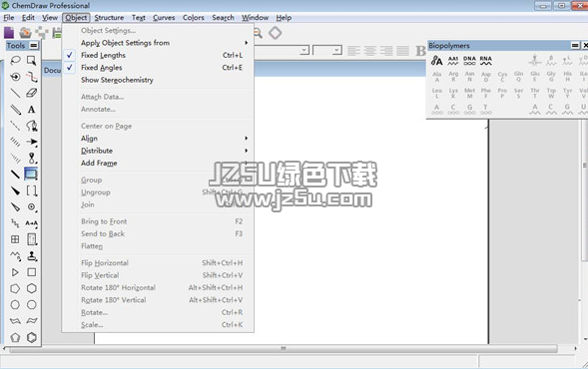Open the Colors menu

click(193, 18)
